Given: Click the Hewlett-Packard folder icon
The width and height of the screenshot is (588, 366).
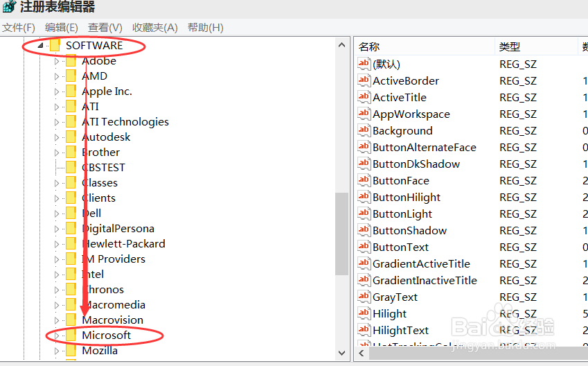Looking at the screenshot, I should tap(71, 243).
